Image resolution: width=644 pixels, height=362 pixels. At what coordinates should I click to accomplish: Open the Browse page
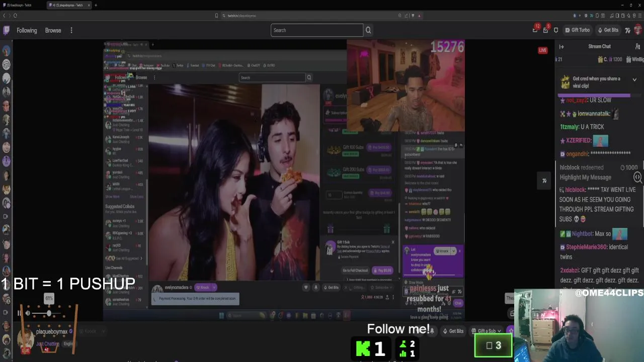[x=53, y=30]
